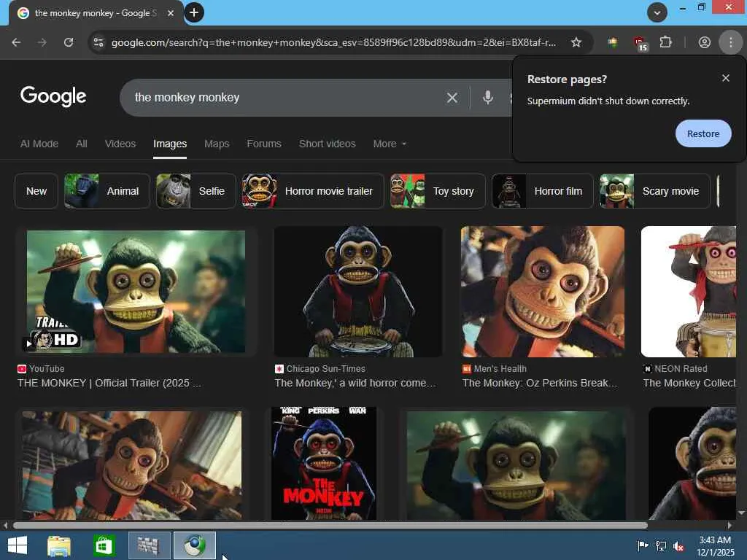
Task: Click the Supermium browser taskbar icon
Action: point(194,545)
